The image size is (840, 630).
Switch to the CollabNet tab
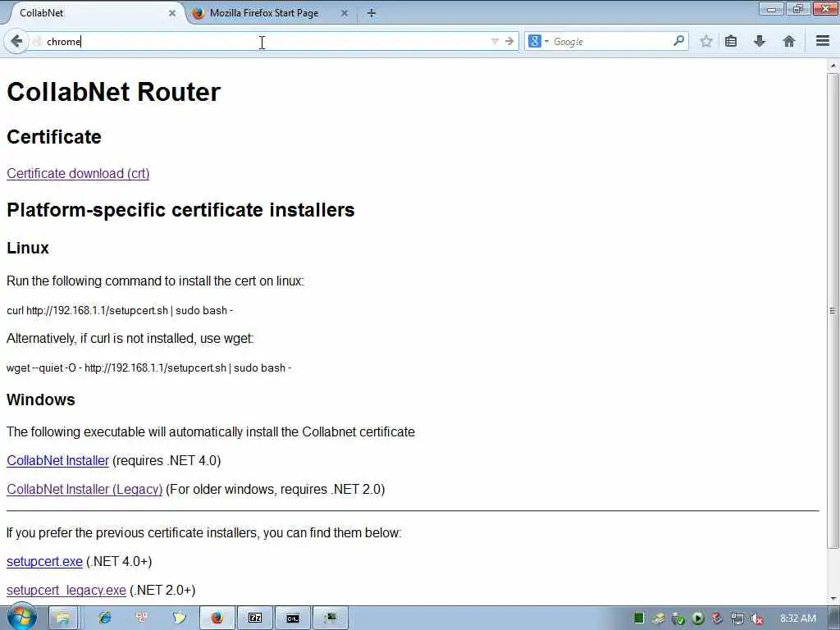point(91,13)
